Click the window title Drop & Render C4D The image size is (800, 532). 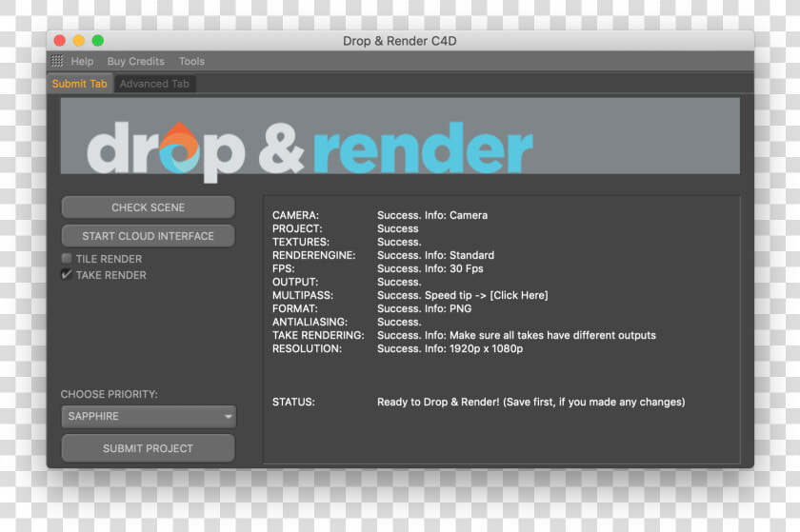(x=399, y=41)
